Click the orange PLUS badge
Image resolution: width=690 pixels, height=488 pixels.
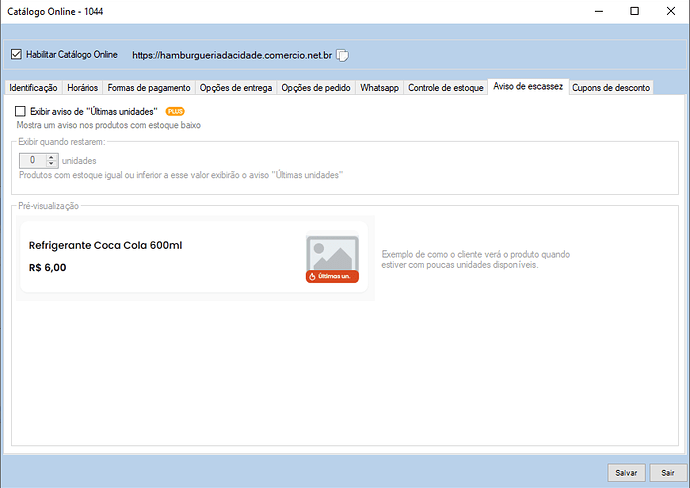click(x=175, y=111)
